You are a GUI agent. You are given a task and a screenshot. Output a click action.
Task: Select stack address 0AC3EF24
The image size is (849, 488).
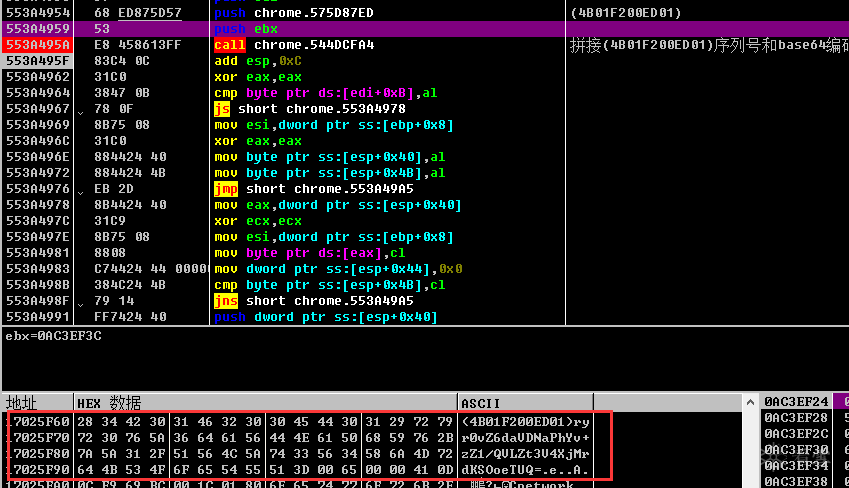[x=796, y=402]
